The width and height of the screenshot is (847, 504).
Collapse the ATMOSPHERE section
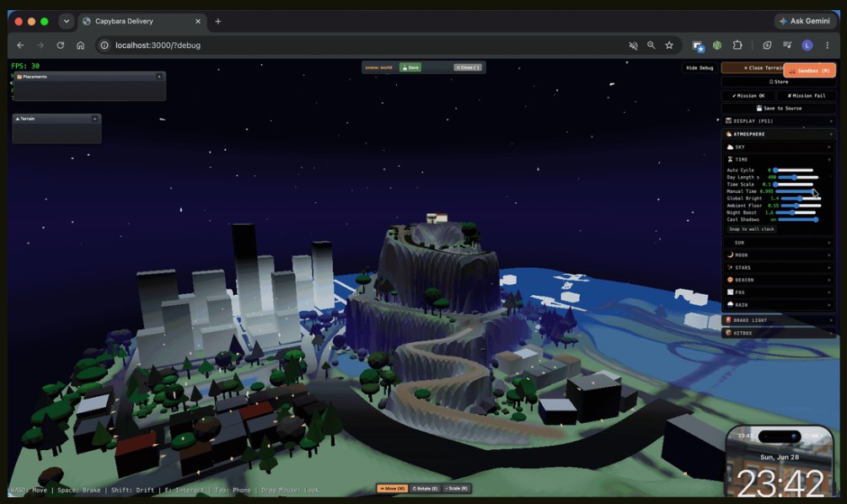pos(779,134)
